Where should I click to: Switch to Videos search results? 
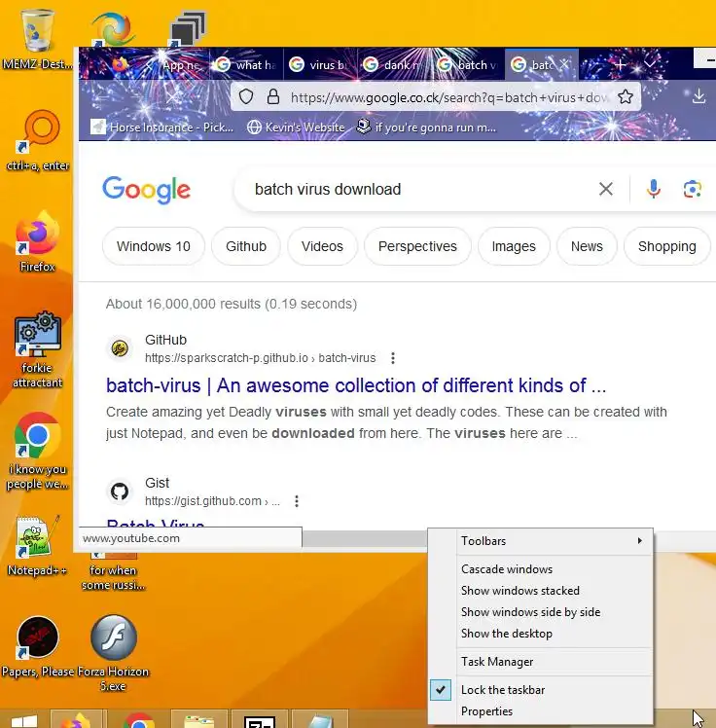pos(322,246)
